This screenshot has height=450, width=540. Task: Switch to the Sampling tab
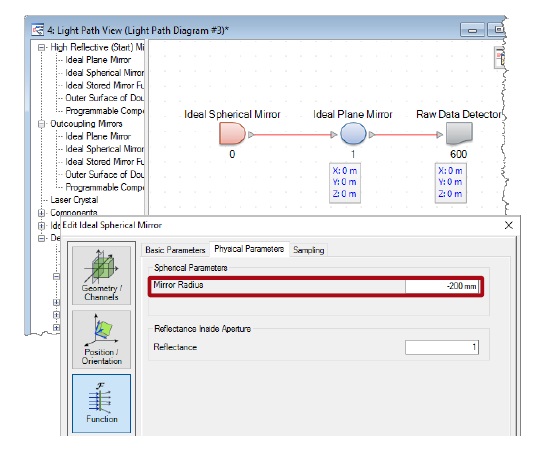click(309, 250)
